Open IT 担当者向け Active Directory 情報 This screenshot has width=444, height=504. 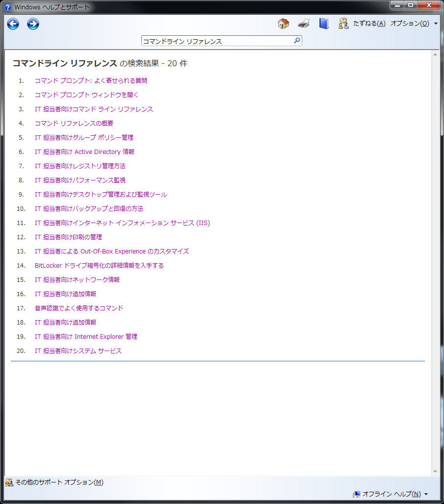point(84,151)
